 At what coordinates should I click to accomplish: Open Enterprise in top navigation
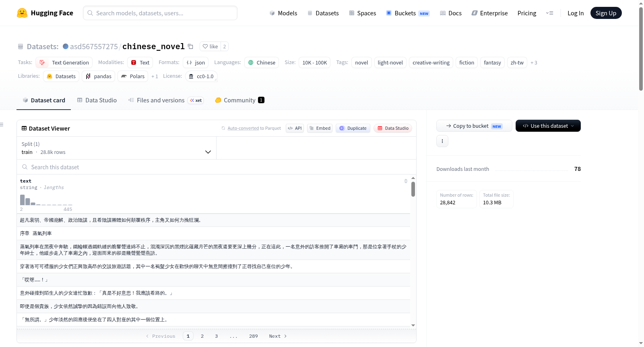489,13
